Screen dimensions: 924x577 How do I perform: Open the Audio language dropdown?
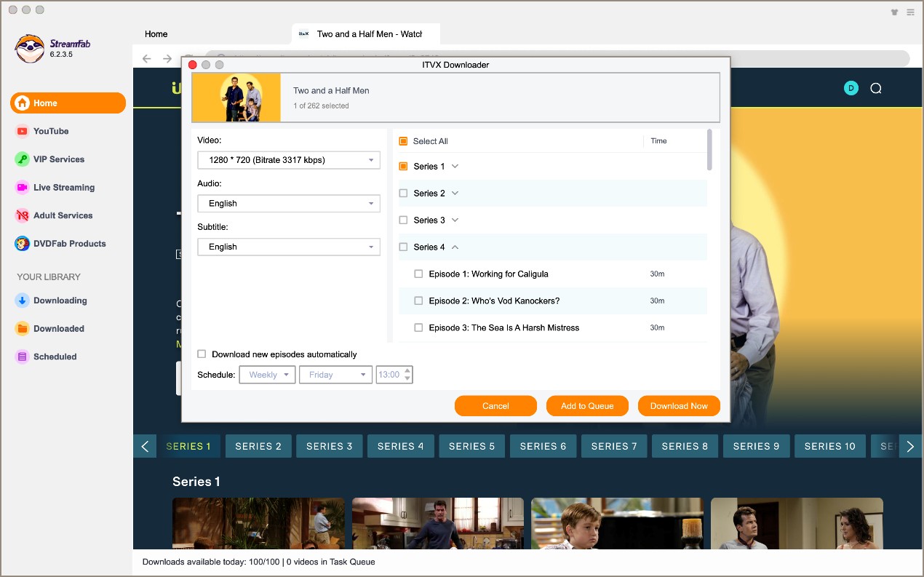289,204
